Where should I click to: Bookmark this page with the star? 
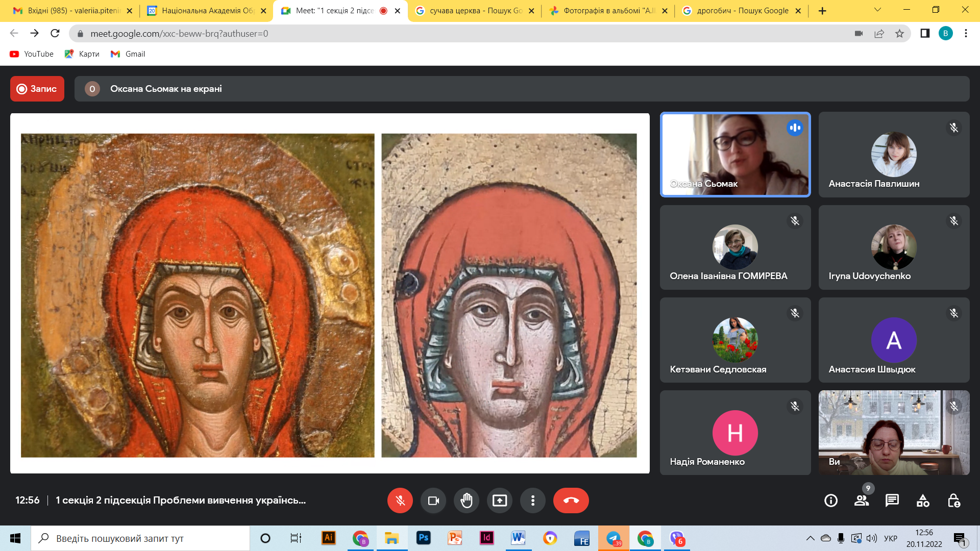(x=900, y=34)
